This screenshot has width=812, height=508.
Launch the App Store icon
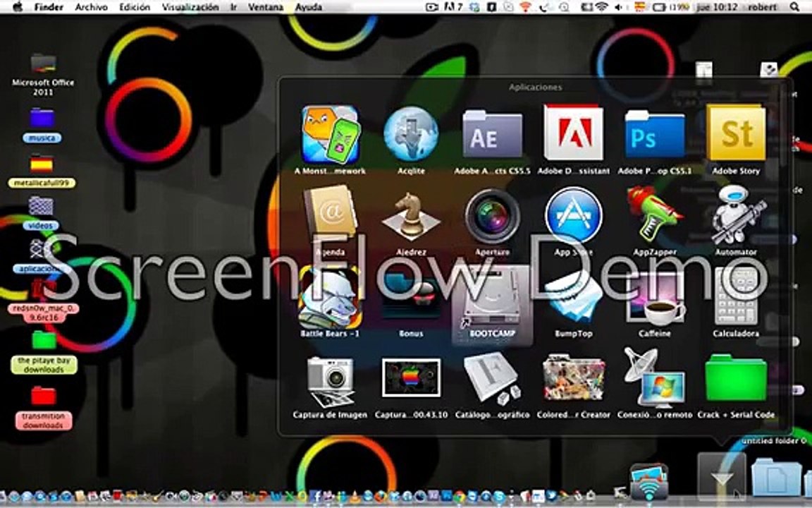(573, 215)
